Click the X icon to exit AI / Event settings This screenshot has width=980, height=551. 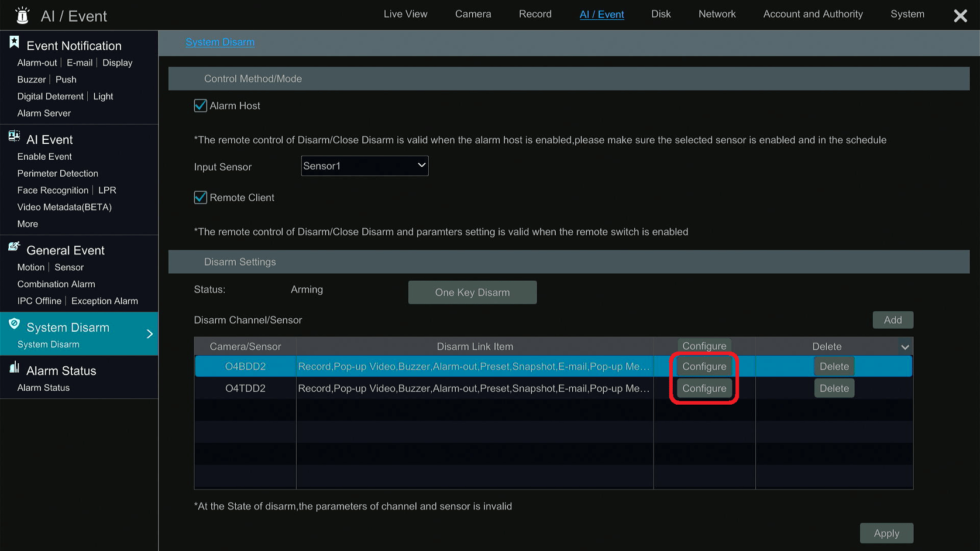(x=960, y=16)
